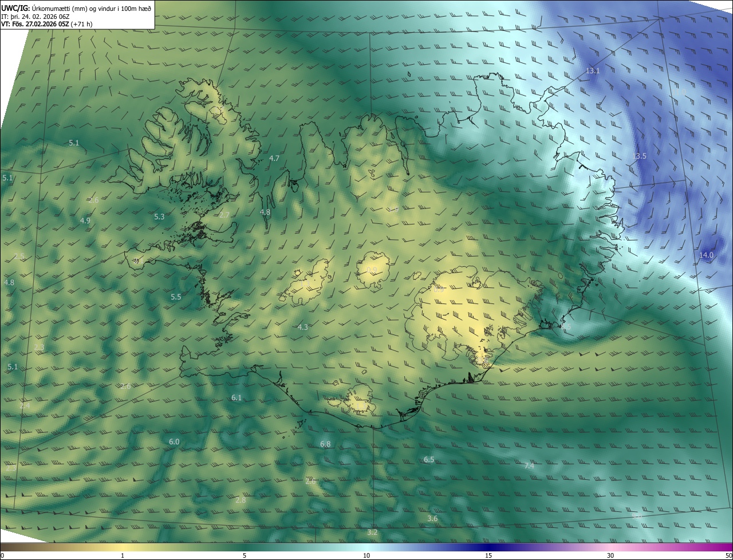Click the 3.2 value on the map
This screenshot has height=560, width=733.
coord(372,532)
